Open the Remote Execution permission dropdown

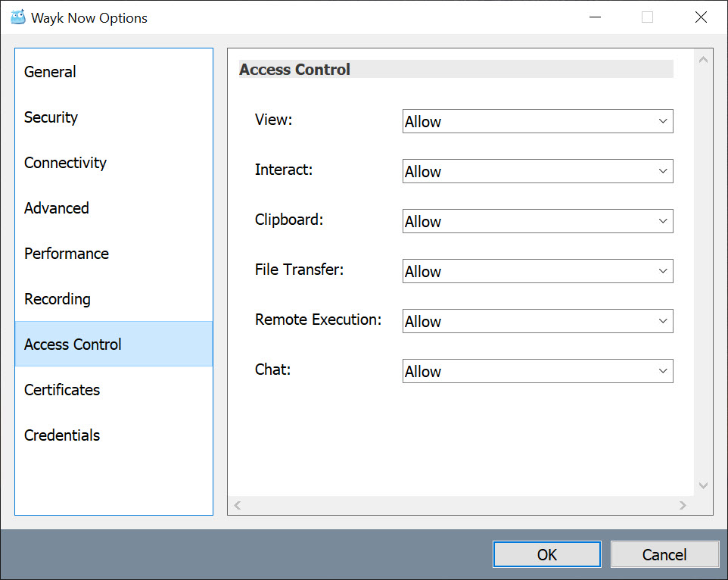point(537,321)
